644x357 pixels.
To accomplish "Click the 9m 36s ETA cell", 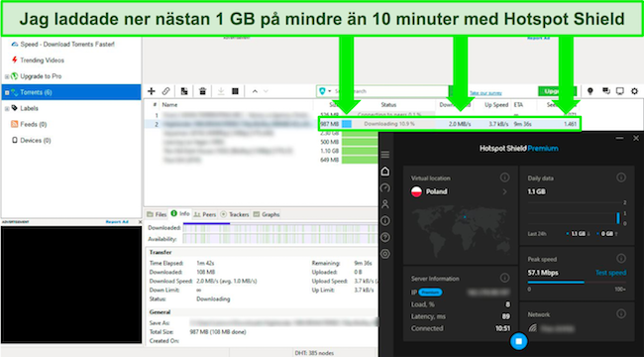I will (522, 124).
